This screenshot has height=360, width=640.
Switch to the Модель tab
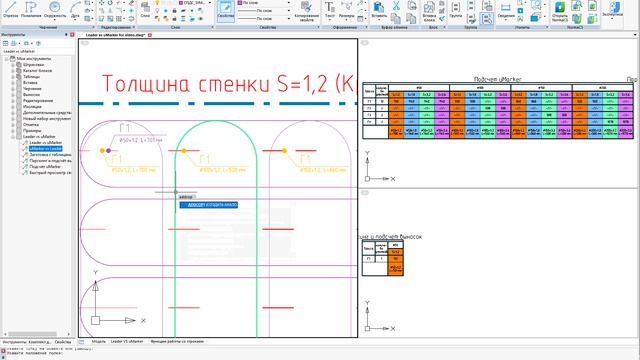(x=99, y=341)
